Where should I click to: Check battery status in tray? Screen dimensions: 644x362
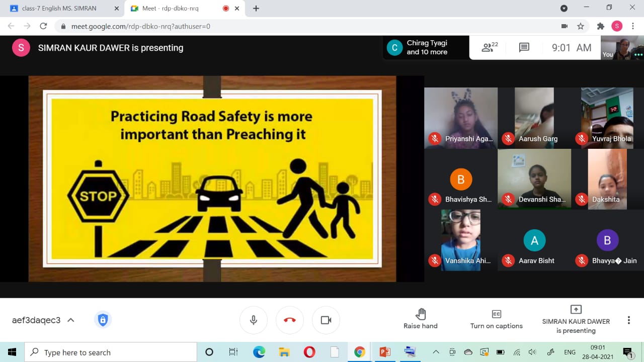point(501,352)
